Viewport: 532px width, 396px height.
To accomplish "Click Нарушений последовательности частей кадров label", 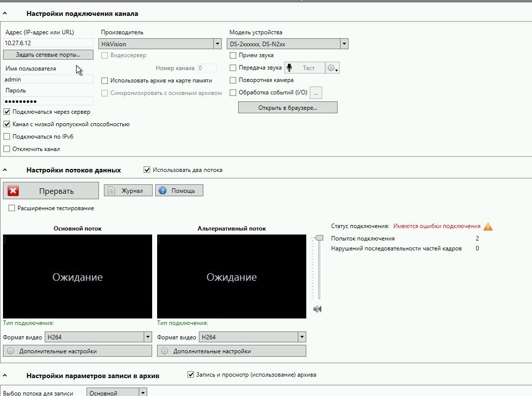I will [x=396, y=248].
